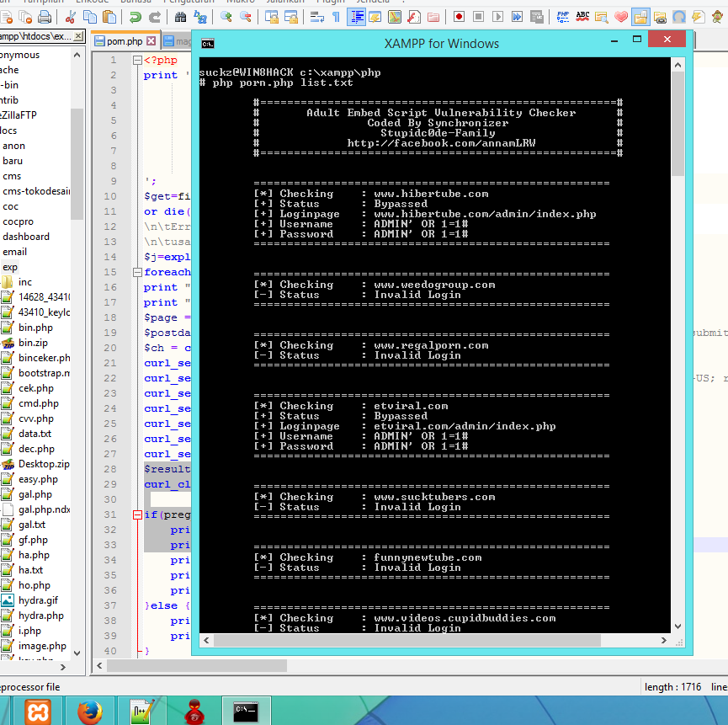Click the editor's horizontal scrollbar thumb
Screen dimensions: 728x725
click(x=197, y=665)
